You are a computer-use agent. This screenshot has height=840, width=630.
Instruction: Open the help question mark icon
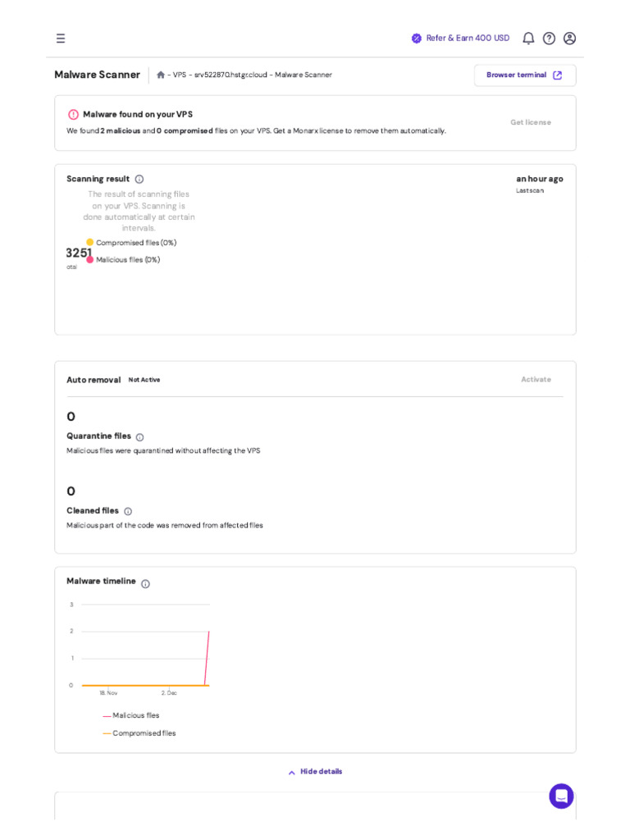pos(550,39)
